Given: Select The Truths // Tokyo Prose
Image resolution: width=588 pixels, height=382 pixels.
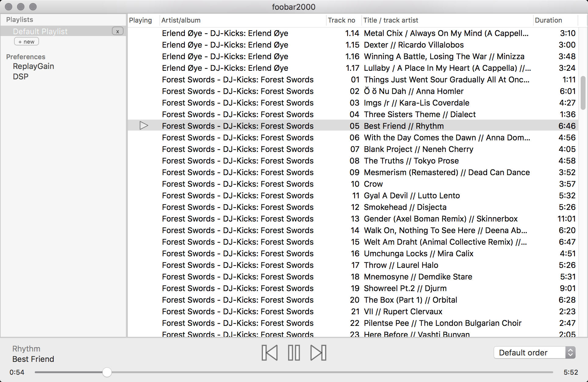Looking at the screenshot, I should tap(353, 160).
